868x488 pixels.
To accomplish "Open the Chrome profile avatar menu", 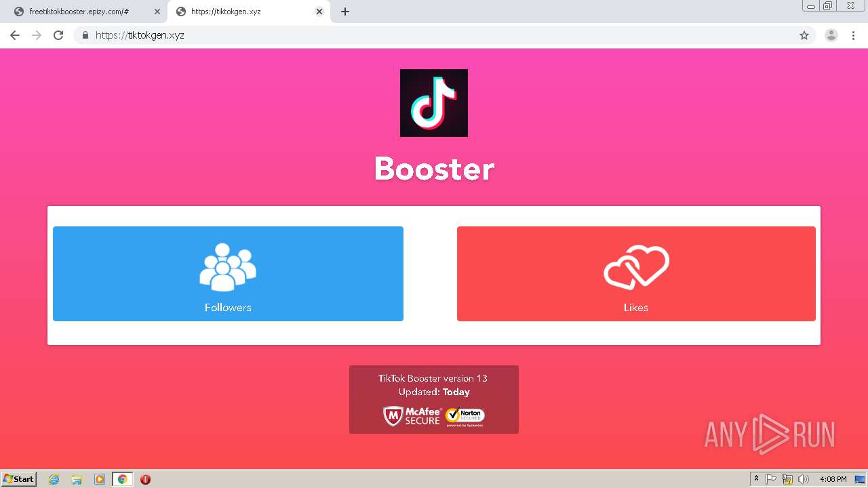I will coord(831,35).
